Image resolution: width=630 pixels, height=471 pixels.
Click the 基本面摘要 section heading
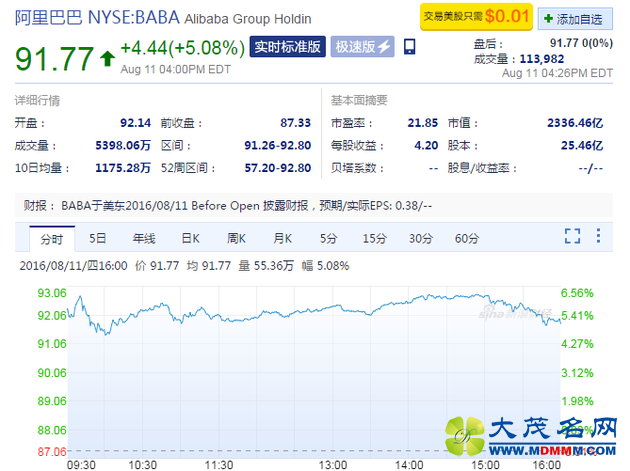359,100
